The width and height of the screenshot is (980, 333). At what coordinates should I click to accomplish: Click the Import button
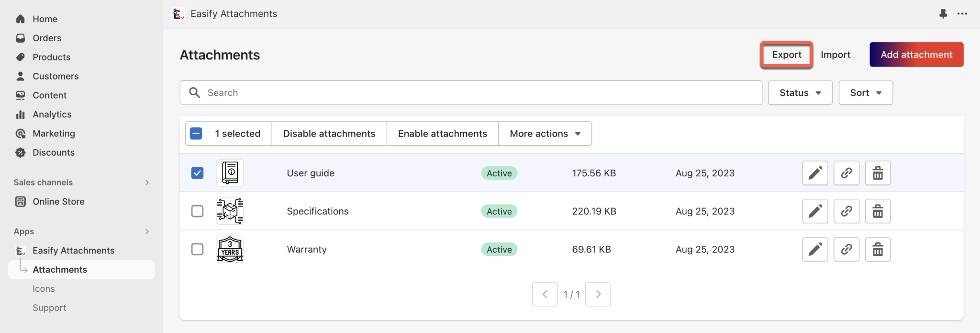click(x=835, y=55)
